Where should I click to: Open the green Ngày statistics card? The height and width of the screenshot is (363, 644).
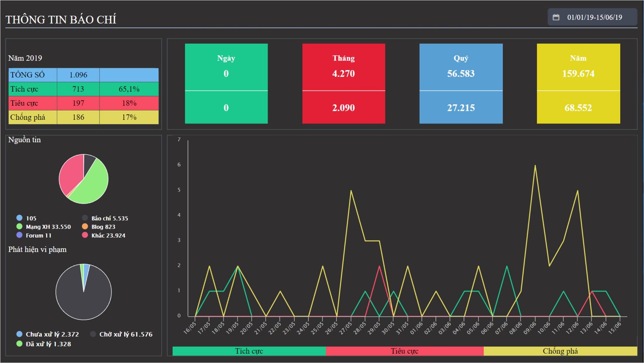(226, 83)
